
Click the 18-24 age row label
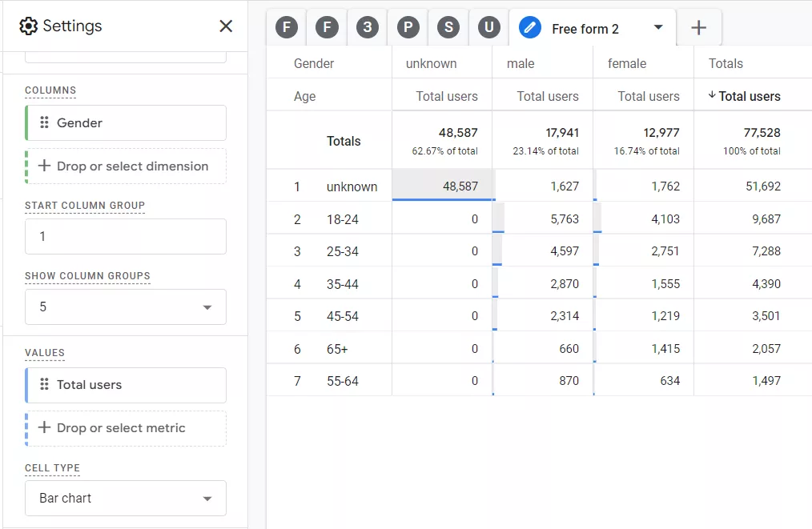(342, 219)
